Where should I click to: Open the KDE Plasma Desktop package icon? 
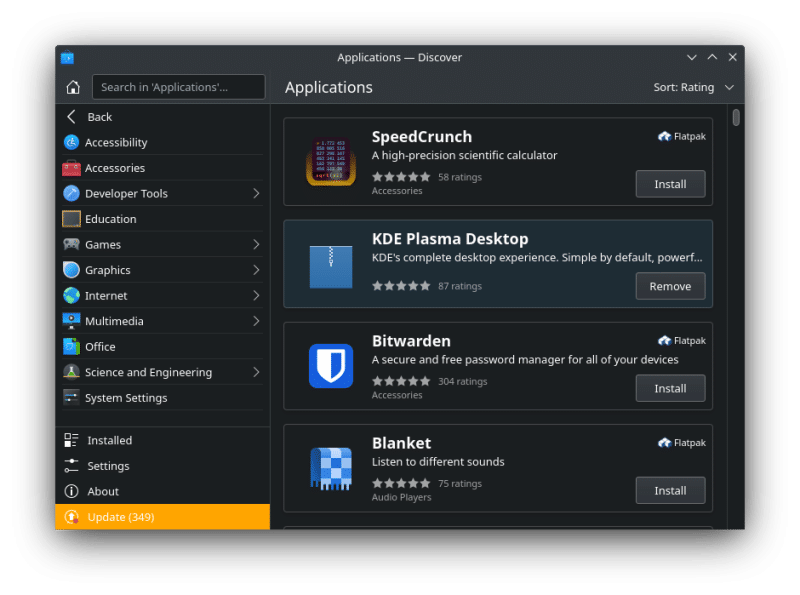click(331, 266)
